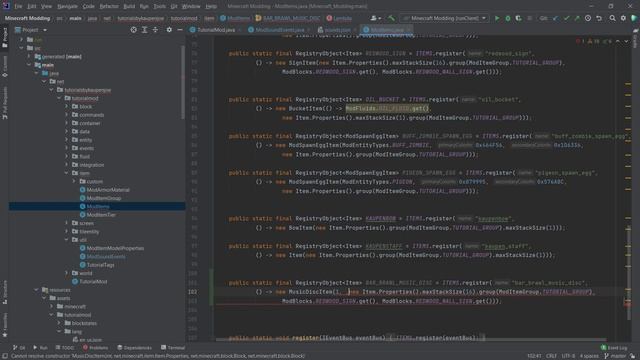Screen dimensions: 640x360
Task: Open the Run tool window tab
Action: [x=40, y=348]
